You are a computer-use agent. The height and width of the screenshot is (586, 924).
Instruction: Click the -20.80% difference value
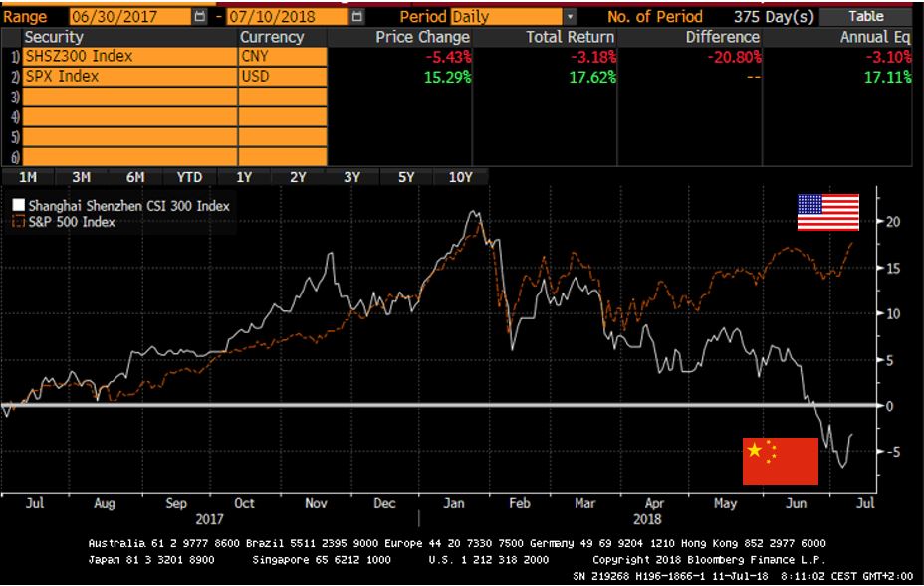(734, 57)
